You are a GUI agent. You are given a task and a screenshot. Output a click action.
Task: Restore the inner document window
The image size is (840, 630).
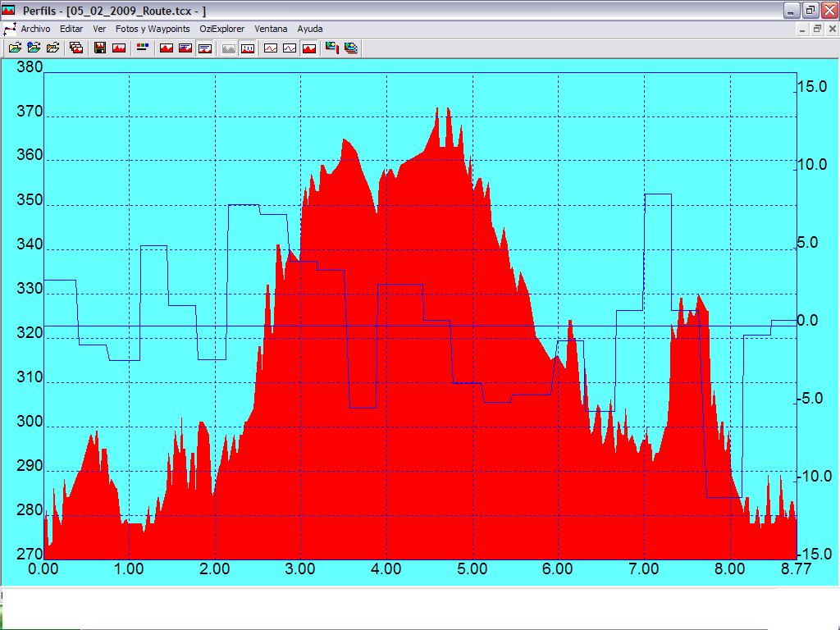point(817,29)
